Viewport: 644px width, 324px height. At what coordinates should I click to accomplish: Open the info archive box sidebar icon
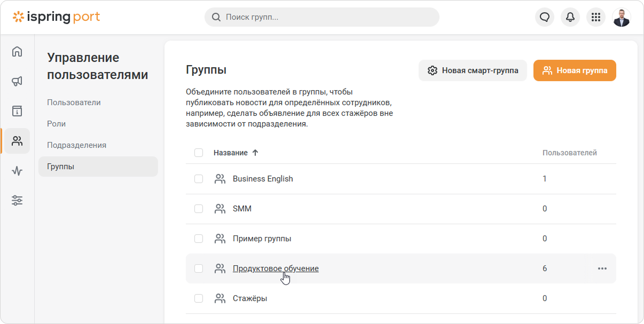[x=17, y=111]
